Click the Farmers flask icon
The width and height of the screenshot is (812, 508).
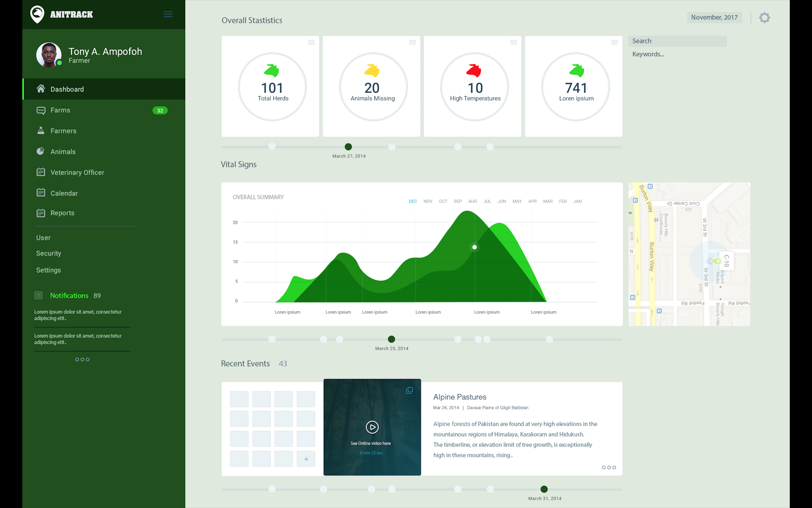pyautogui.click(x=41, y=131)
